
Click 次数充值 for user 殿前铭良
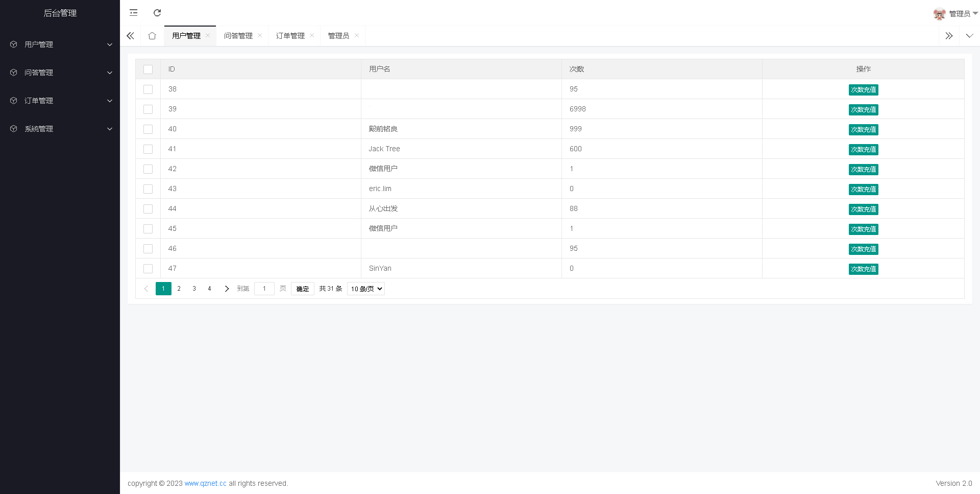click(x=864, y=130)
